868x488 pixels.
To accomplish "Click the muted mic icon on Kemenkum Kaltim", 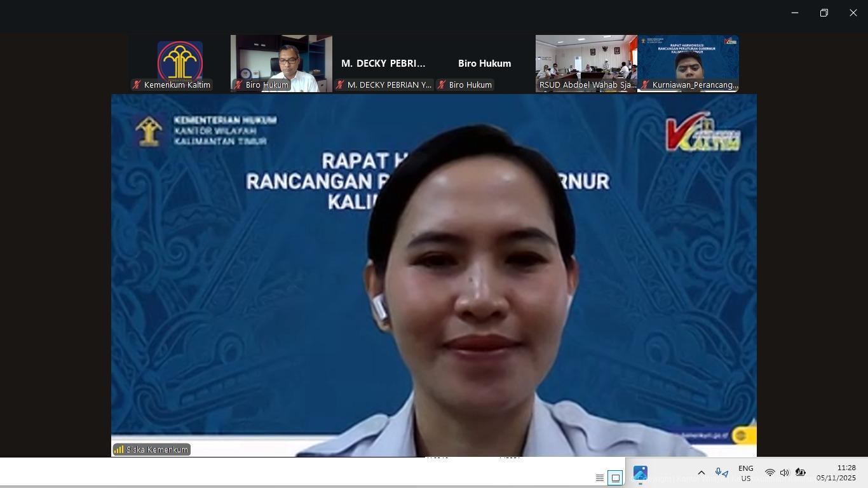I will point(137,85).
